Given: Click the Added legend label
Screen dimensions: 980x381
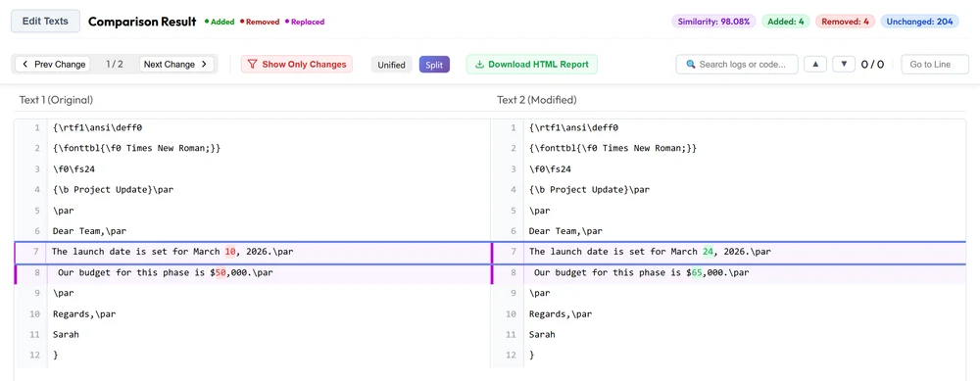Looking at the screenshot, I should pyautogui.click(x=220, y=22).
